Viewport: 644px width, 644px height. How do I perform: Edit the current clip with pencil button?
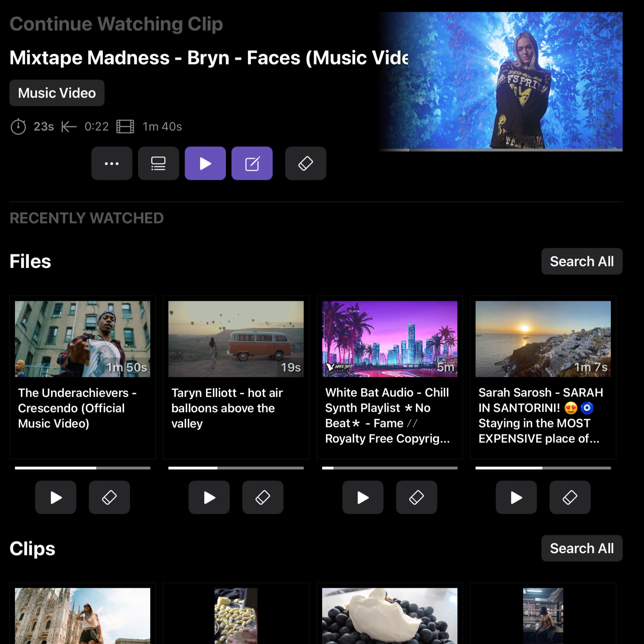click(252, 163)
